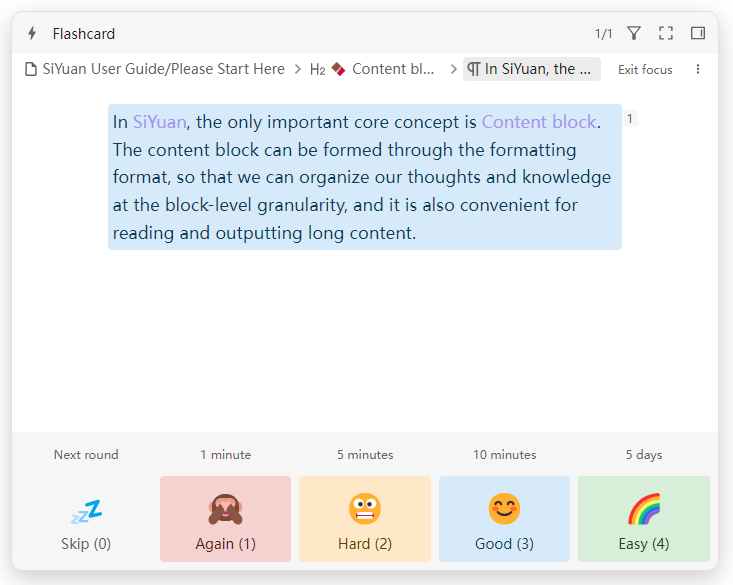Click the reference count badge 1
The height and width of the screenshot is (585, 733).
tap(630, 119)
